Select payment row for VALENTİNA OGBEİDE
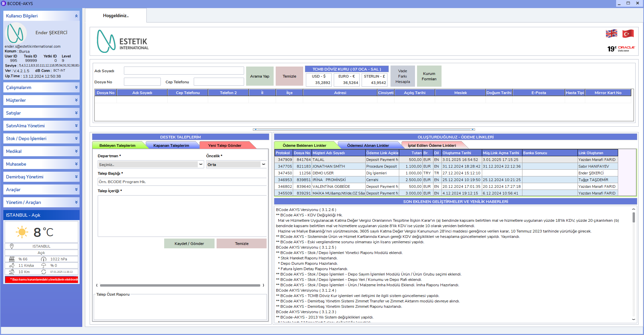 (x=446, y=186)
